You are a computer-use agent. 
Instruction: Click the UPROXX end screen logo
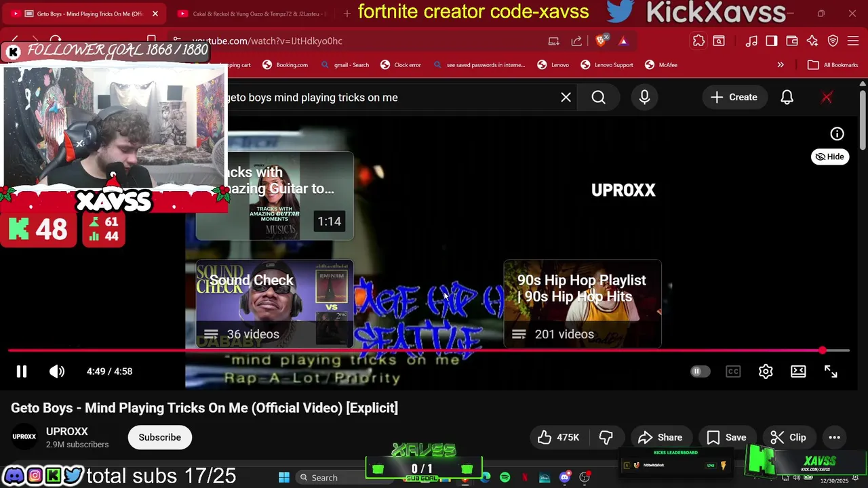tap(623, 190)
